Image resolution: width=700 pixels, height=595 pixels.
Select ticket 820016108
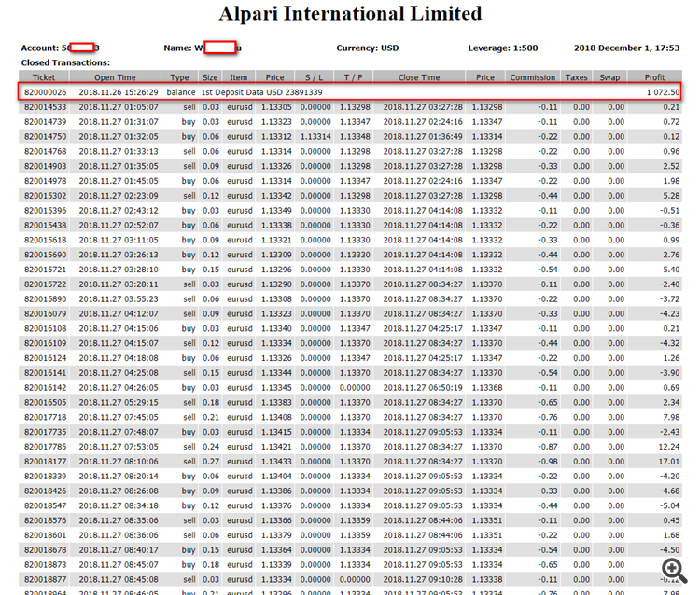[45, 328]
